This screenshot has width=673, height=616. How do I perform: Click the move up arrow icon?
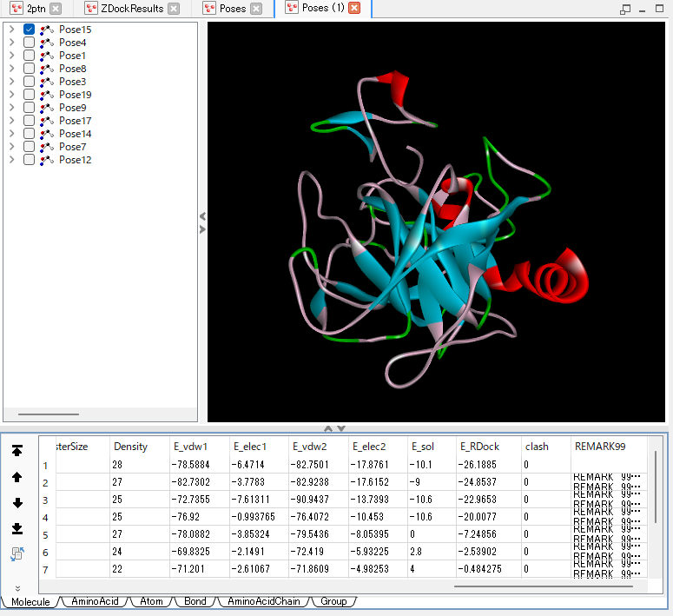point(17,477)
